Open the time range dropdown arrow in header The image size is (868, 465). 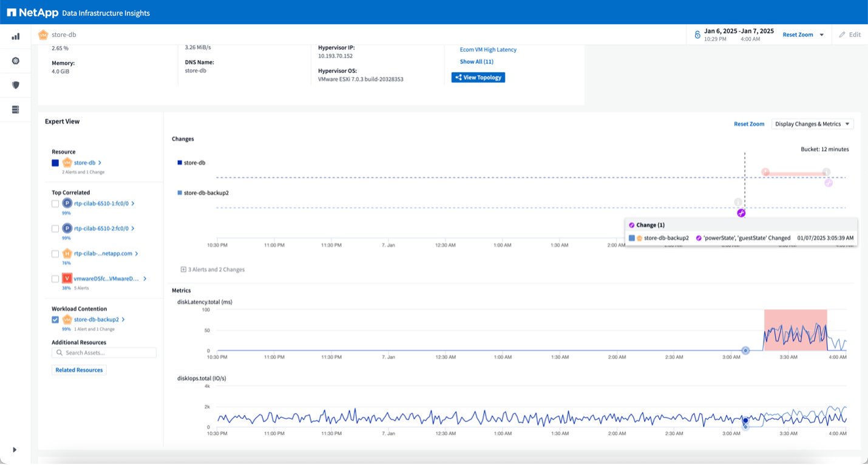click(822, 35)
